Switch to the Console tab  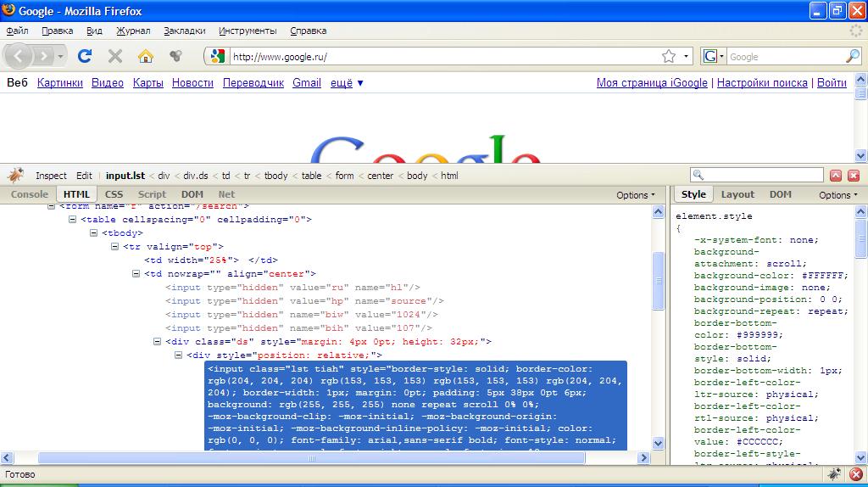30,194
